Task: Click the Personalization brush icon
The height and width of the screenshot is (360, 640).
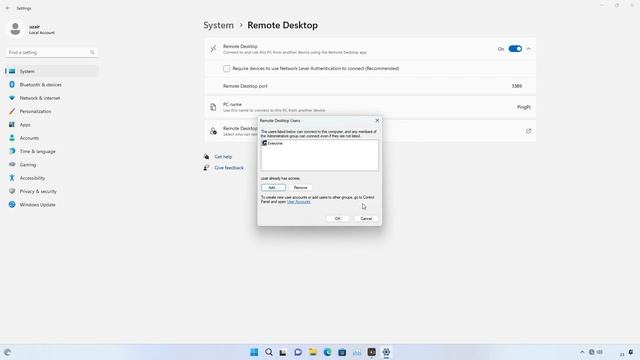Action: point(12,111)
